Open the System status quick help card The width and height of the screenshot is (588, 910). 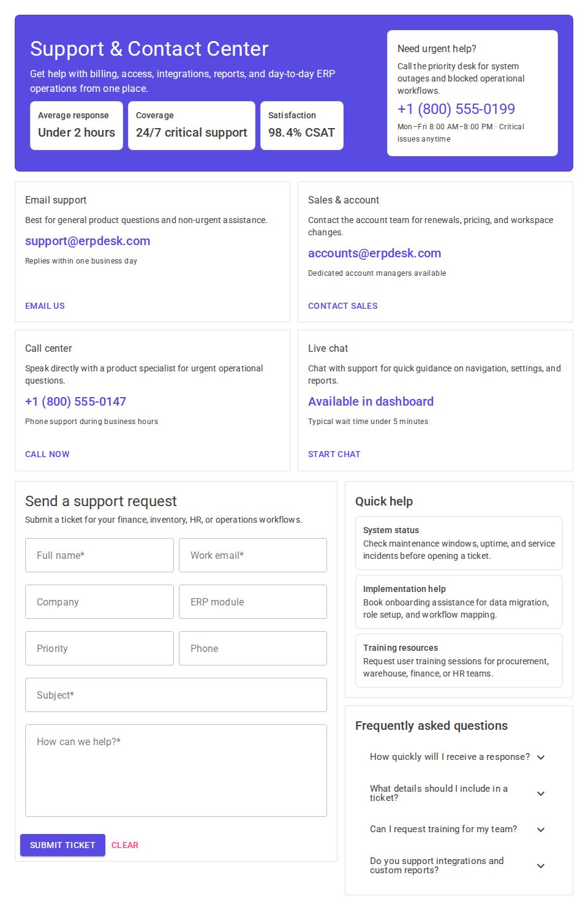coord(459,543)
